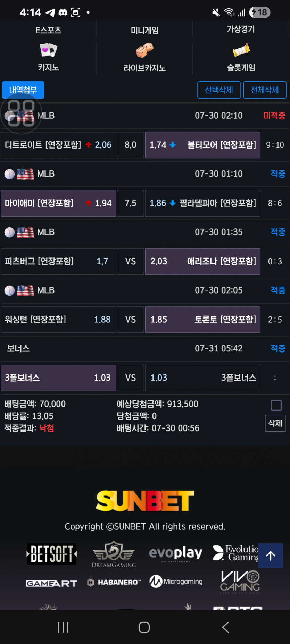Tap the Android back navigation icon
This screenshot has height=644, width=290.
[x=225, y=627]
